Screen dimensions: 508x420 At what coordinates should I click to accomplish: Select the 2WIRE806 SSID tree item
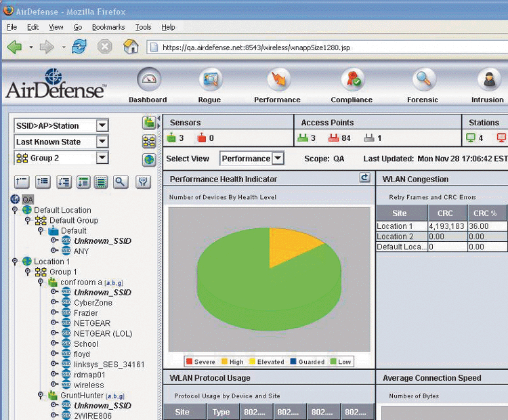pyautogui.click(x=93, y=415)
